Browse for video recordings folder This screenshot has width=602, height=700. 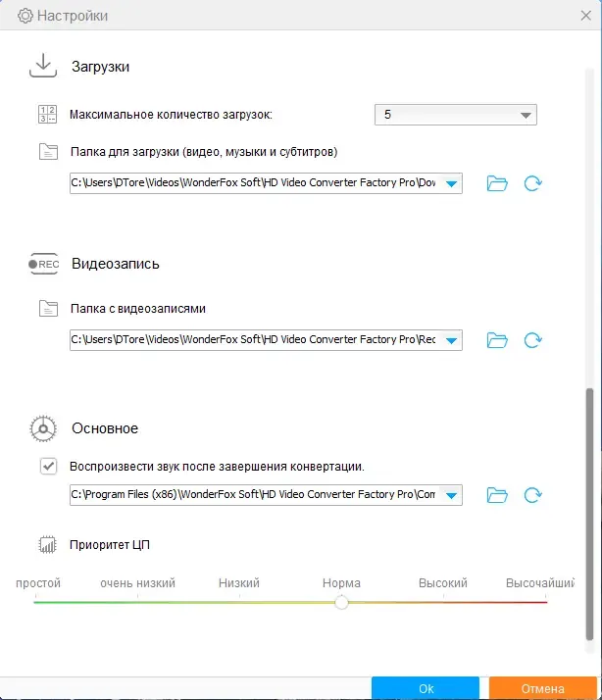(x=497, y=340)
